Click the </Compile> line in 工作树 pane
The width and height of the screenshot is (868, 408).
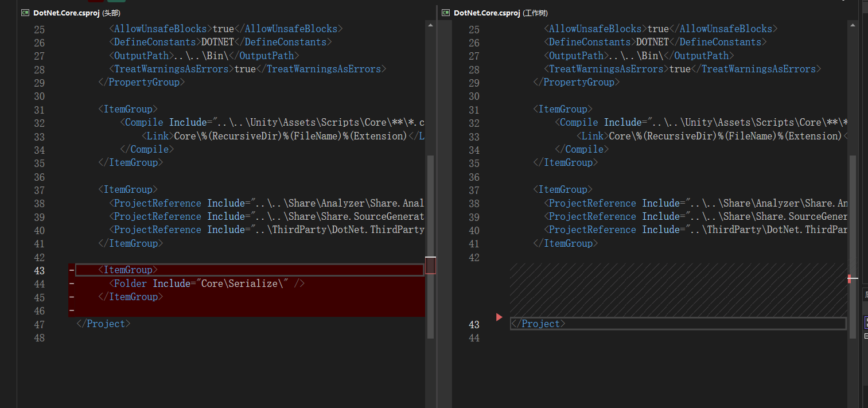[582, 149]
